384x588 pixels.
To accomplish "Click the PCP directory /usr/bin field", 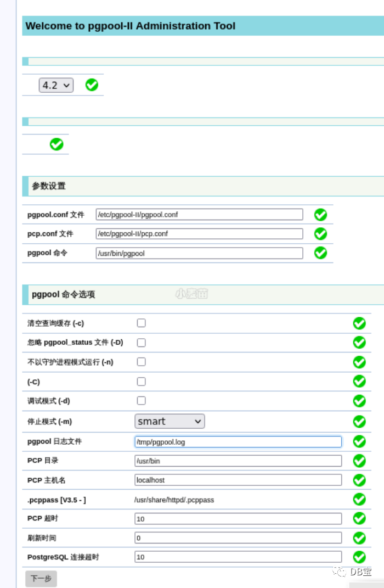I will pos(238,461).
